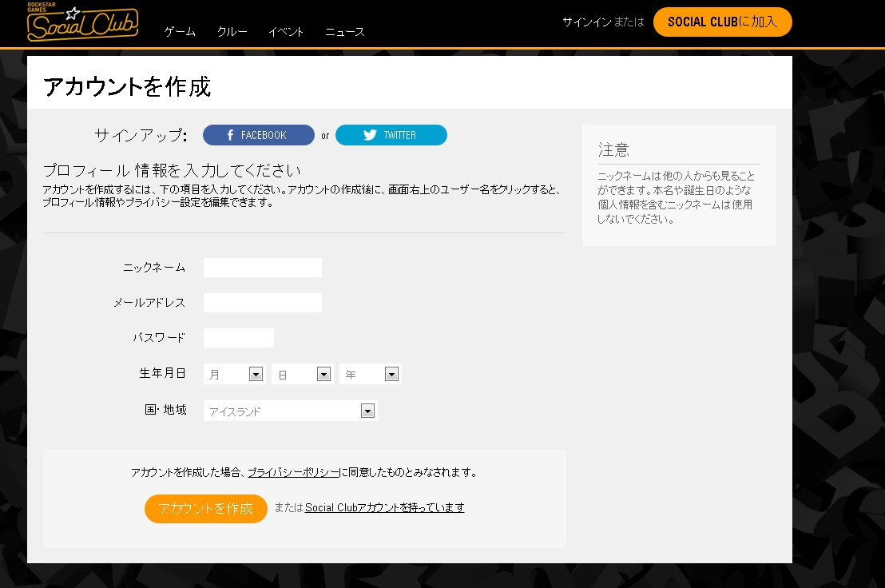Sign up with the FACEBOOK button text
Viewport: 885px width, 588px height.
point(264,136)
